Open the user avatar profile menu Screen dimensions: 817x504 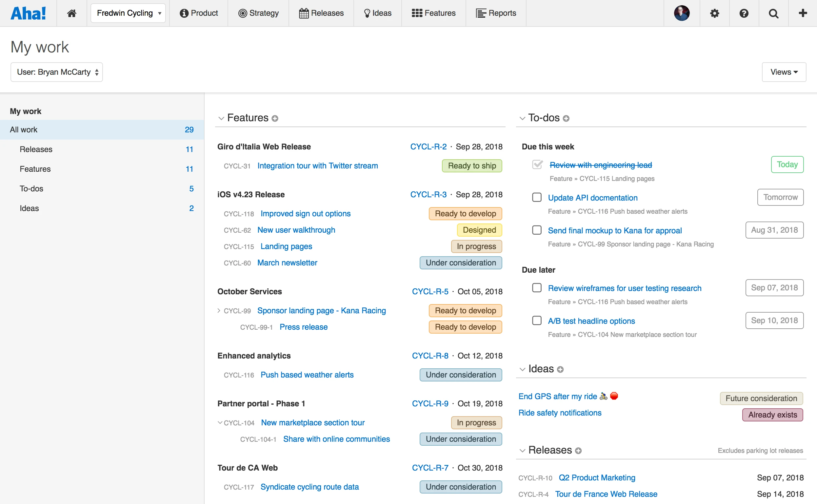point(682,13)
